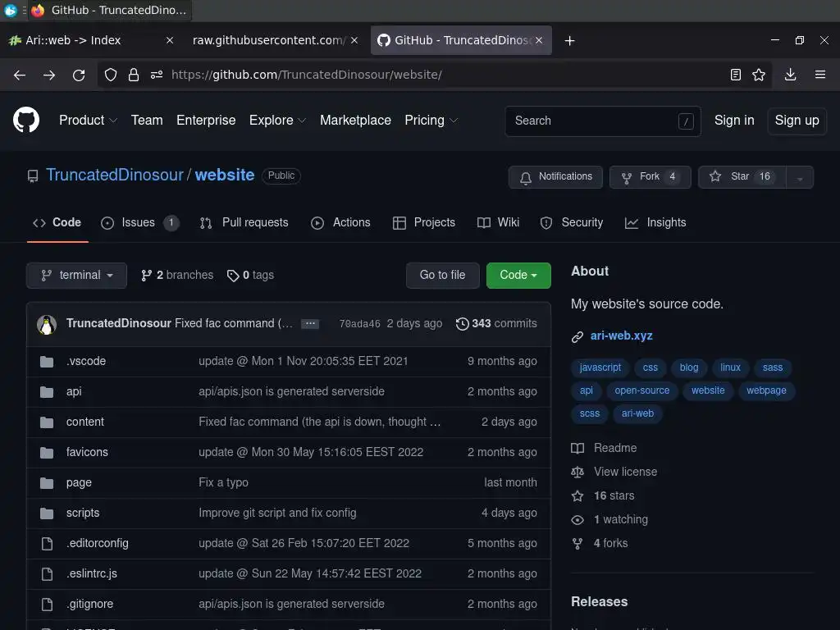
Task: Close the raw.githubusercontent.com tab
Action: pos(354,40)
